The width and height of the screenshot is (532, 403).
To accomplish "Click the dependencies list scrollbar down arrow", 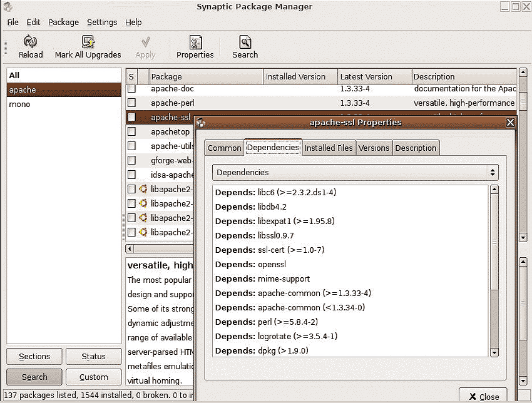I will pos(494,353).
